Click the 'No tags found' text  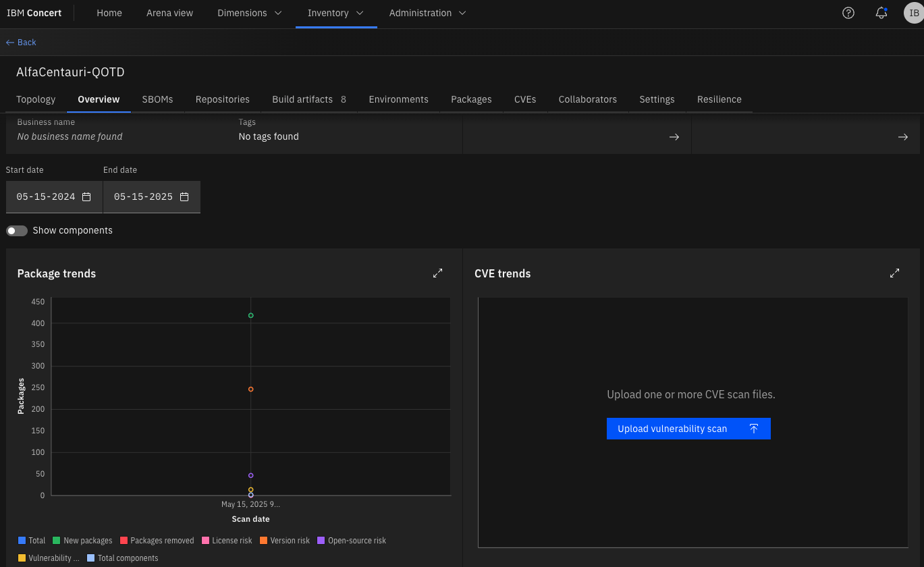pyautogui.click(x=269, y=136)
